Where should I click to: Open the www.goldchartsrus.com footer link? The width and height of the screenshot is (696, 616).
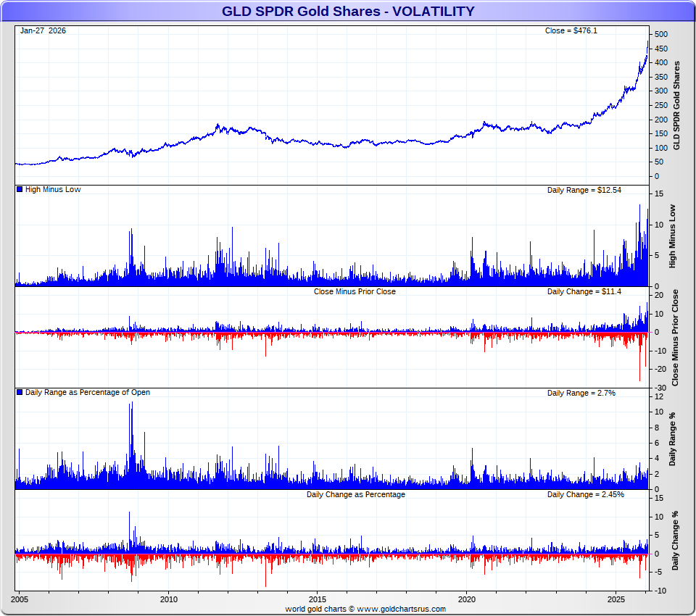pyautogui.click(x=401, y=609)
